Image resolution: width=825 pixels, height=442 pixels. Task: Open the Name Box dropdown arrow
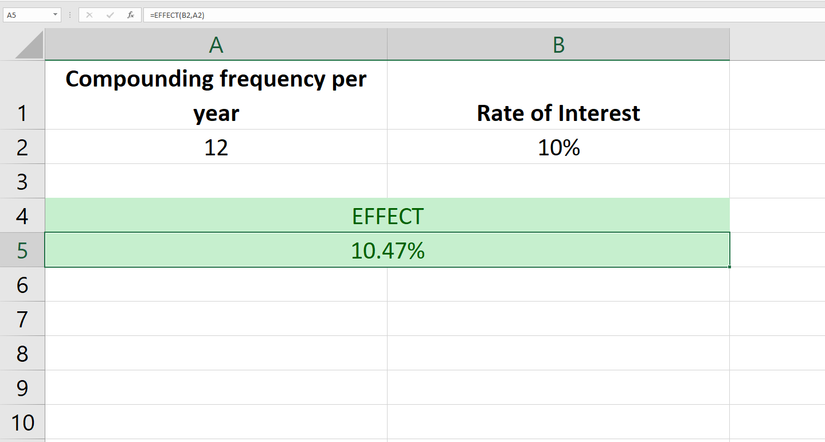pos(55,15)
